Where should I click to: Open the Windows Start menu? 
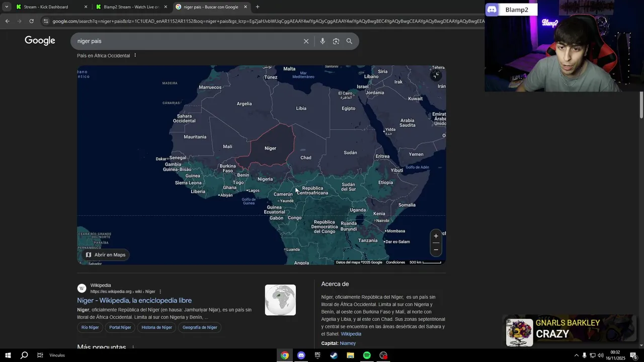[8, 355]
